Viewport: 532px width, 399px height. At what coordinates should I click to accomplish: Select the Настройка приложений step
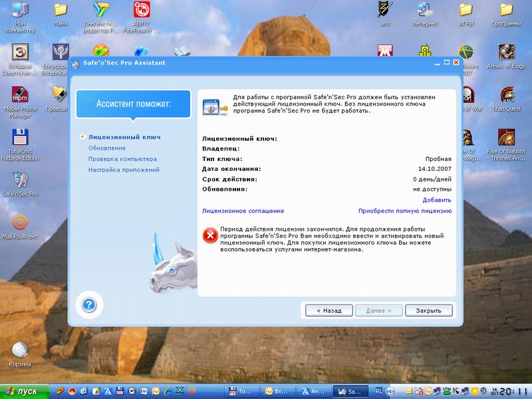(124, 170)
